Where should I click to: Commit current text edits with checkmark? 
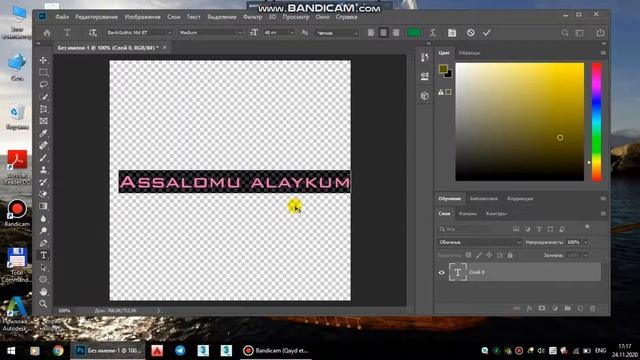(487, 33)
